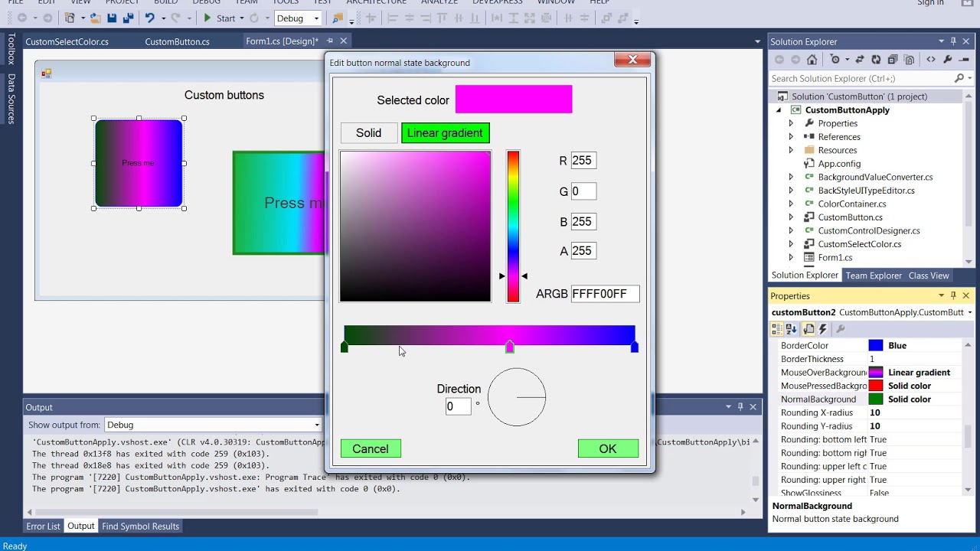Viewport: 980px width, 551px height.
Task: Click the dark green left gradient stop marker
Action: pyautogui.click(x=345, y=347)
